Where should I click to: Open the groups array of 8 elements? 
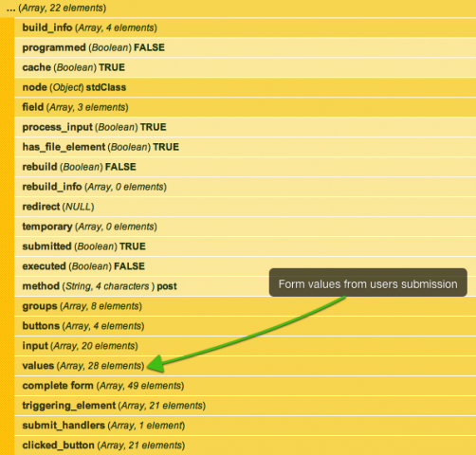tap(245, 306)
